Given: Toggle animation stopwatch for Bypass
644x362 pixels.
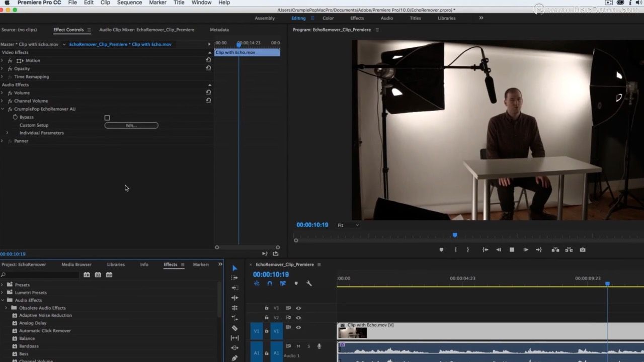Looking at the screenshot, I should point(15,117).
